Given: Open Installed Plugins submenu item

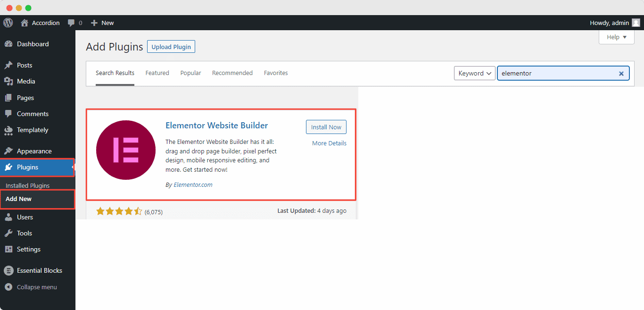Looking at the screenshot, I should point(27,185).
